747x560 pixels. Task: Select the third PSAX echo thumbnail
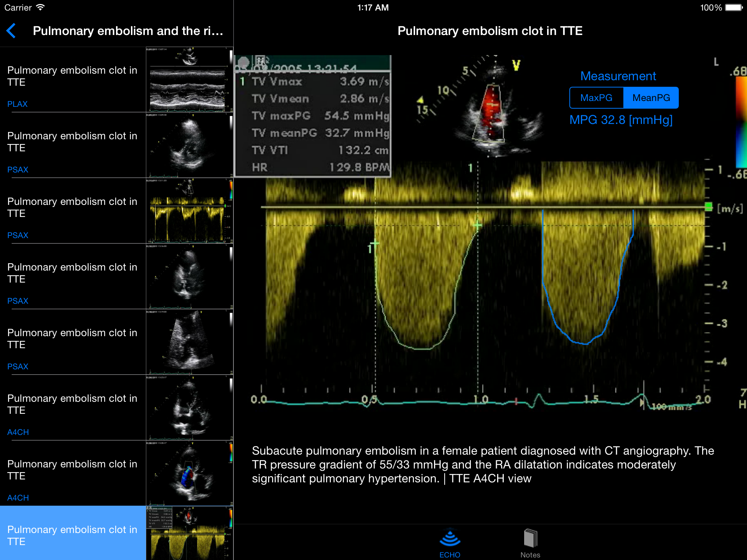189,276
